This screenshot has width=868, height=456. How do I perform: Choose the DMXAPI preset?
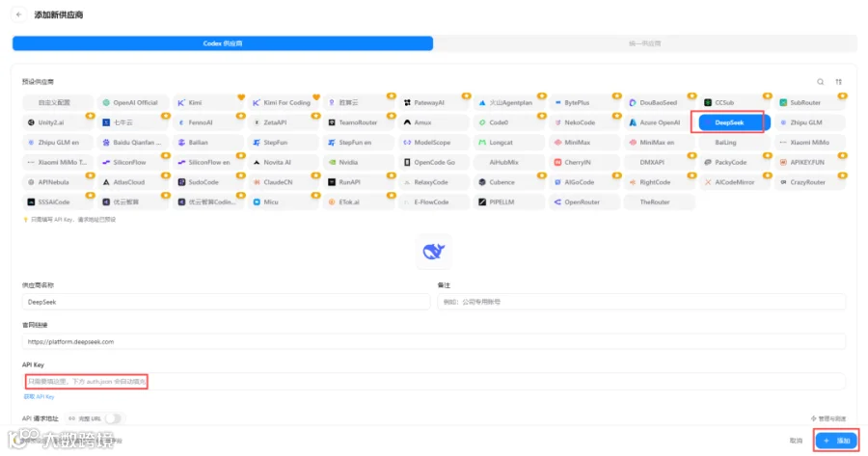[660, 163]
